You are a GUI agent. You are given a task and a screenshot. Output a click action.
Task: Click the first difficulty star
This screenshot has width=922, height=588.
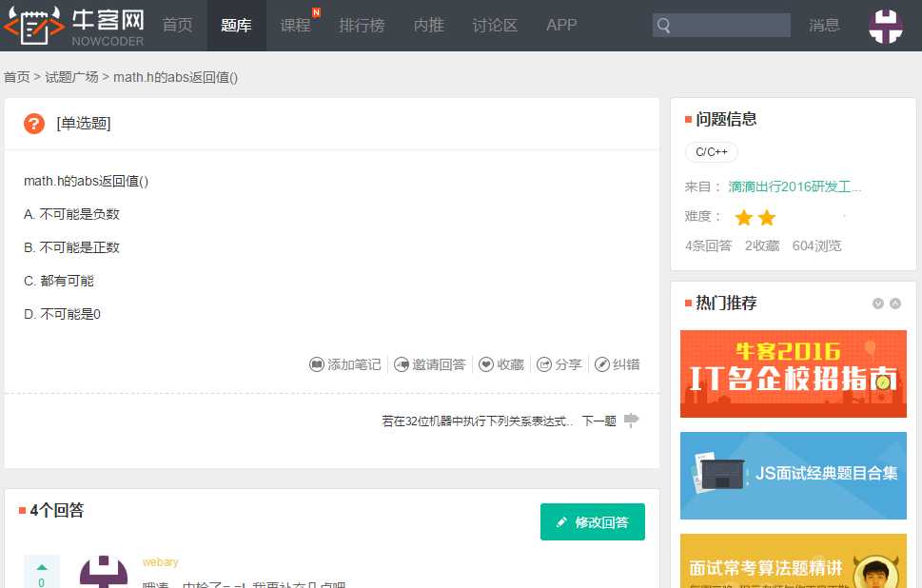coord(744,218)
